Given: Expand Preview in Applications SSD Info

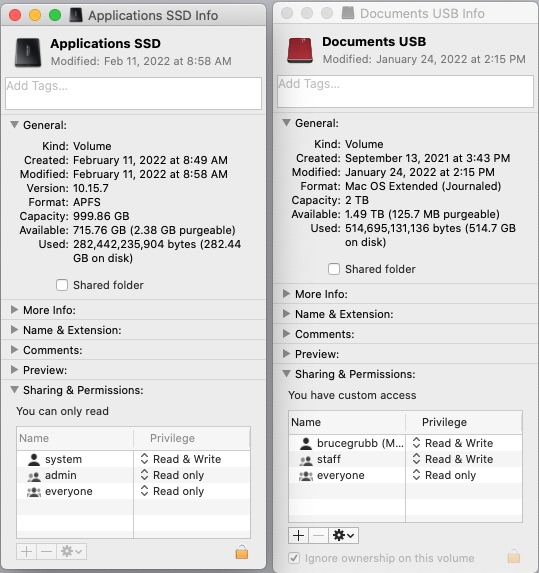Looking at the screenshot, I should click(x=14, y=370).
